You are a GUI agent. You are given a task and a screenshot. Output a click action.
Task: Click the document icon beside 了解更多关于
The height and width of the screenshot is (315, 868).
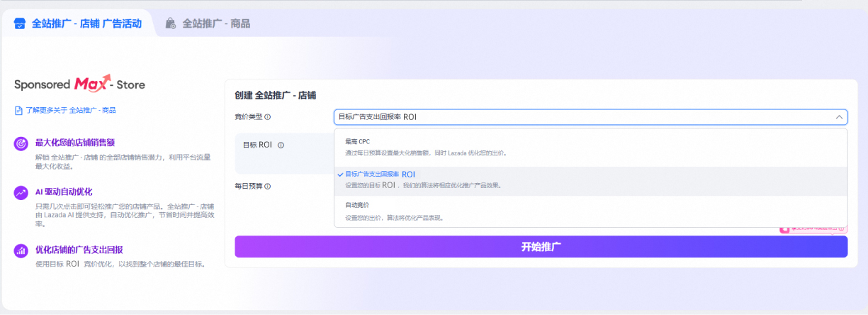tap(18, 110)
